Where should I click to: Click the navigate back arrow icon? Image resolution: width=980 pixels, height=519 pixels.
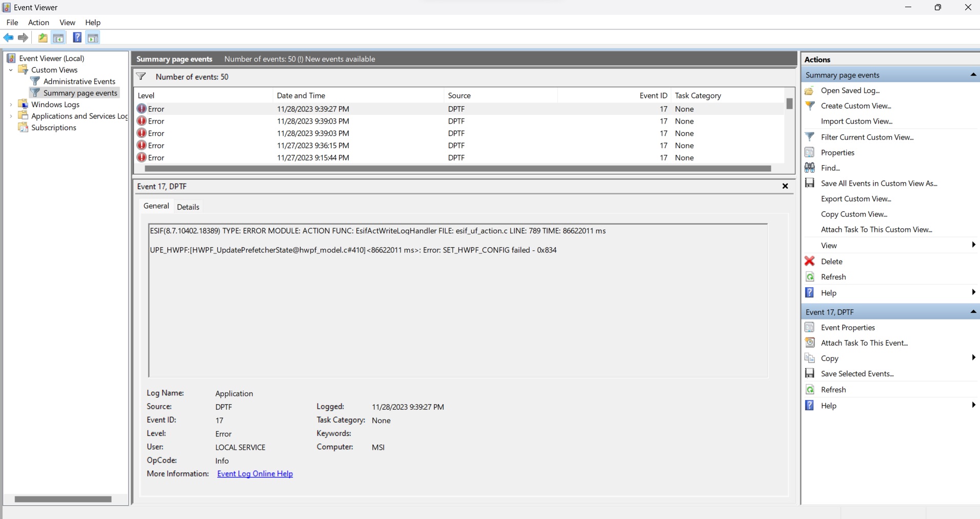(x=8, y=37)
